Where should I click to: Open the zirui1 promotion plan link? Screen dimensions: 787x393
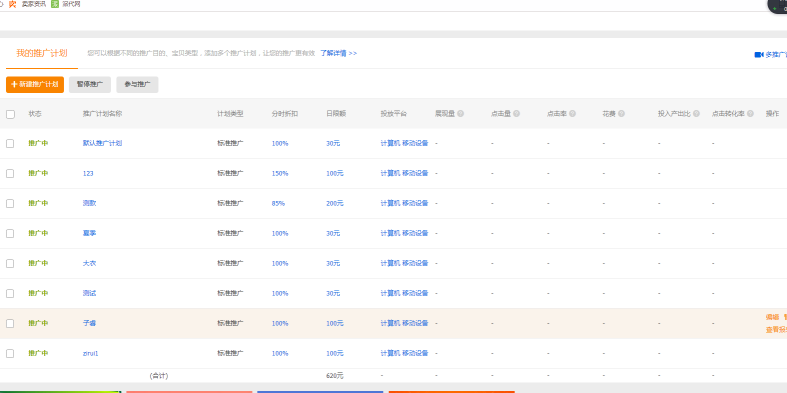(90, 353)
